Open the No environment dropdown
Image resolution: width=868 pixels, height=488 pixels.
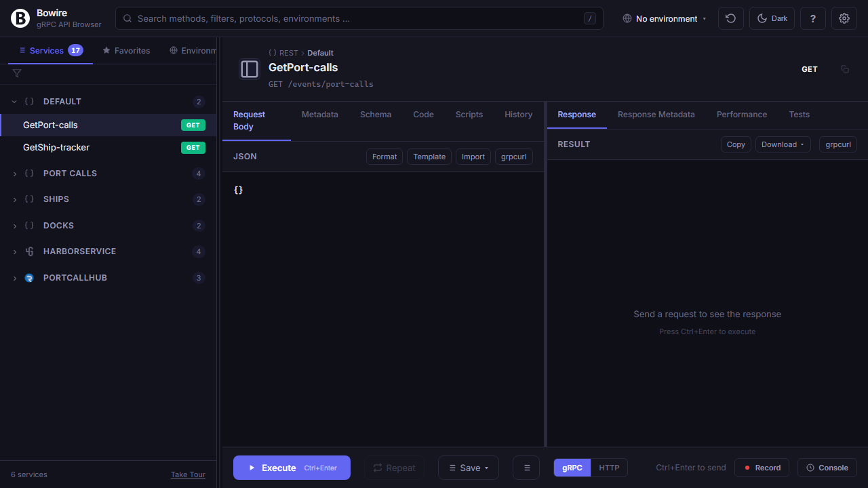coord(665,18)
